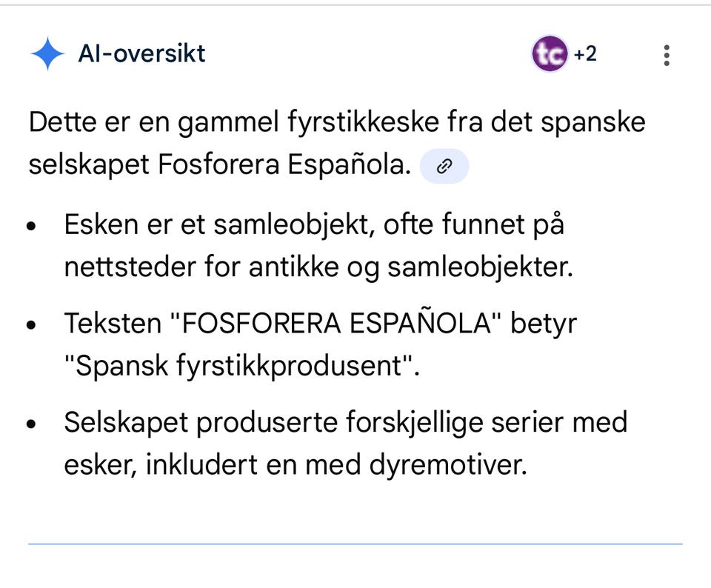Select the sentence "Dette er en gammel fyrstikkeske"
The width and height of the screenshot is (711, 588).
click(x=234, y=122)
